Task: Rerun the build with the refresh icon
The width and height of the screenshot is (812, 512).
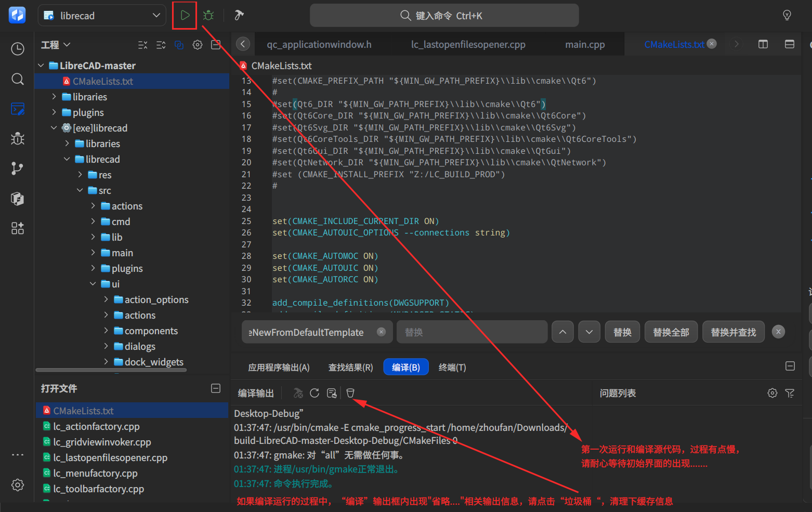Action: coord(315,393)
